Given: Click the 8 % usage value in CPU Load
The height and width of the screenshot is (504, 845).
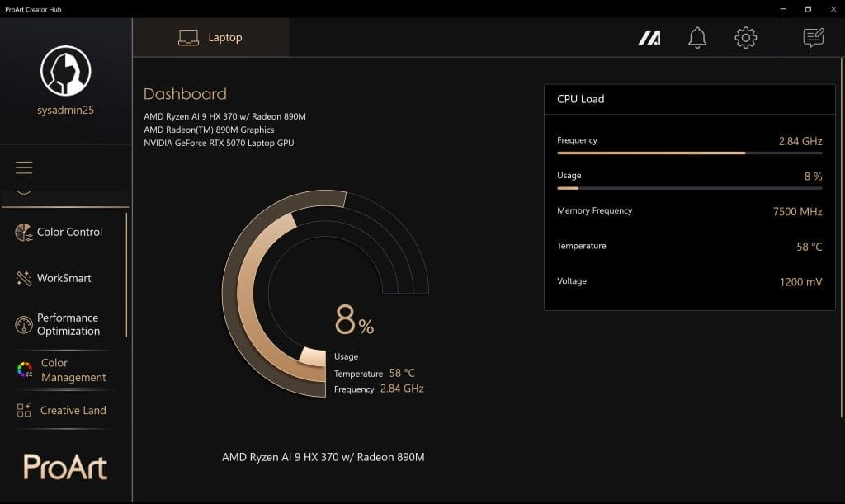Looking at the screenshot, I should click(813, 176).
